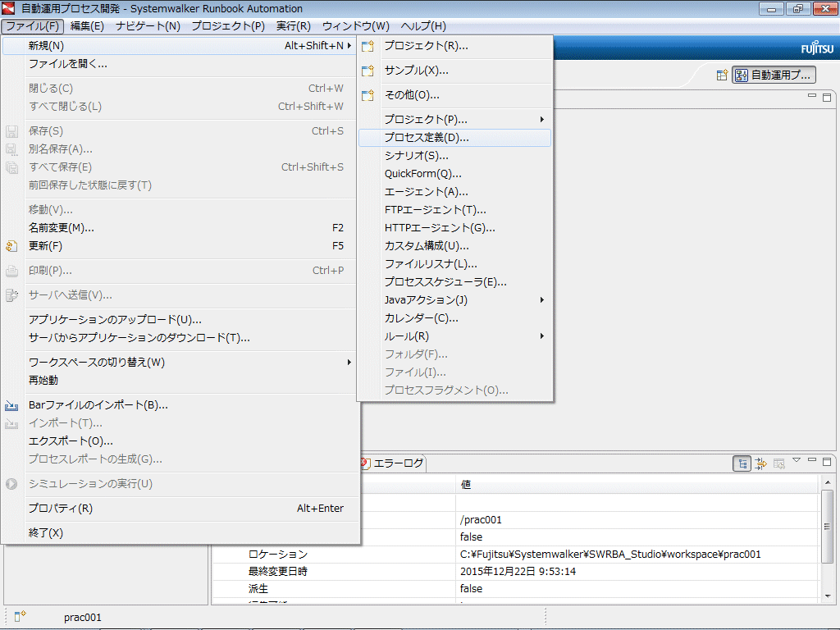The width and height of the screenshot is (840, 630).
Task: Choose プロセス定義(D)... in submenu
Action: (454, 138)
